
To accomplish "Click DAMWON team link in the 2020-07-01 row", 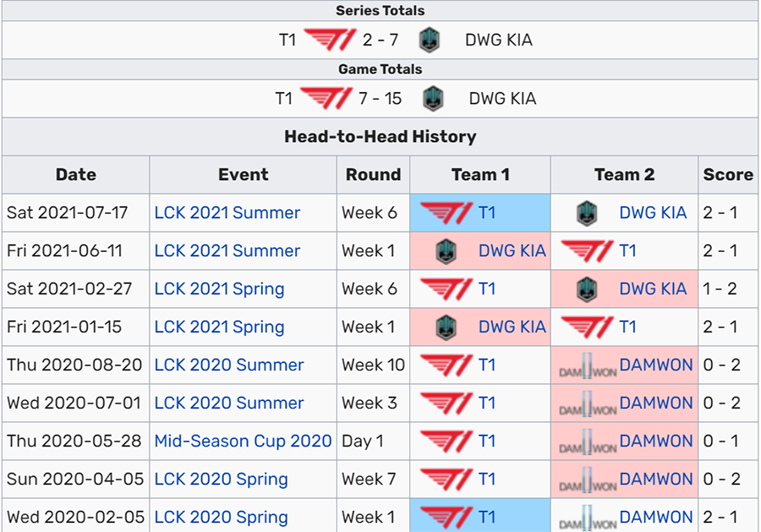I will [x=655, y=403].
